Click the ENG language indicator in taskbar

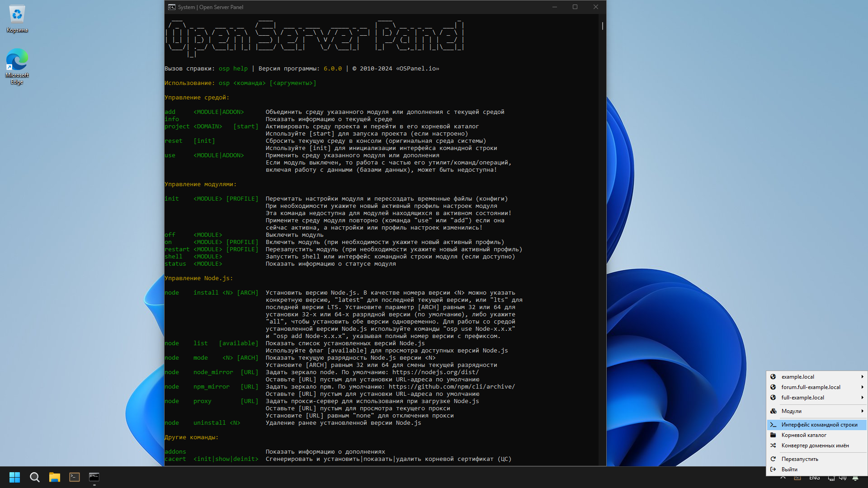(x=814, y=478)
